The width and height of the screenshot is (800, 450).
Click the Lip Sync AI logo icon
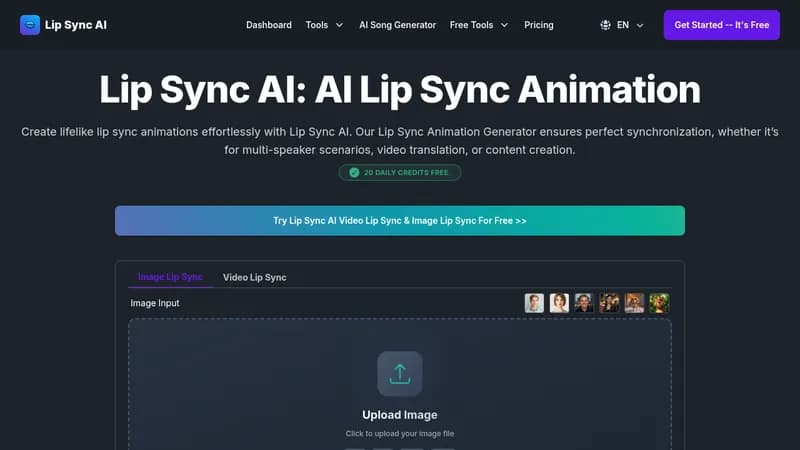(30, 25)
